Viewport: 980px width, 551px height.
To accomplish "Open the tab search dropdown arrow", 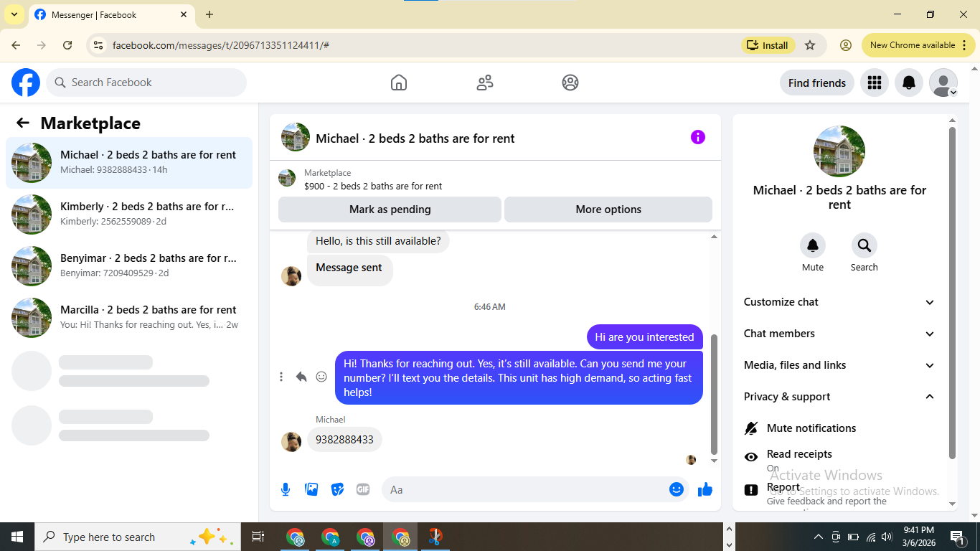I will [14, 14].
